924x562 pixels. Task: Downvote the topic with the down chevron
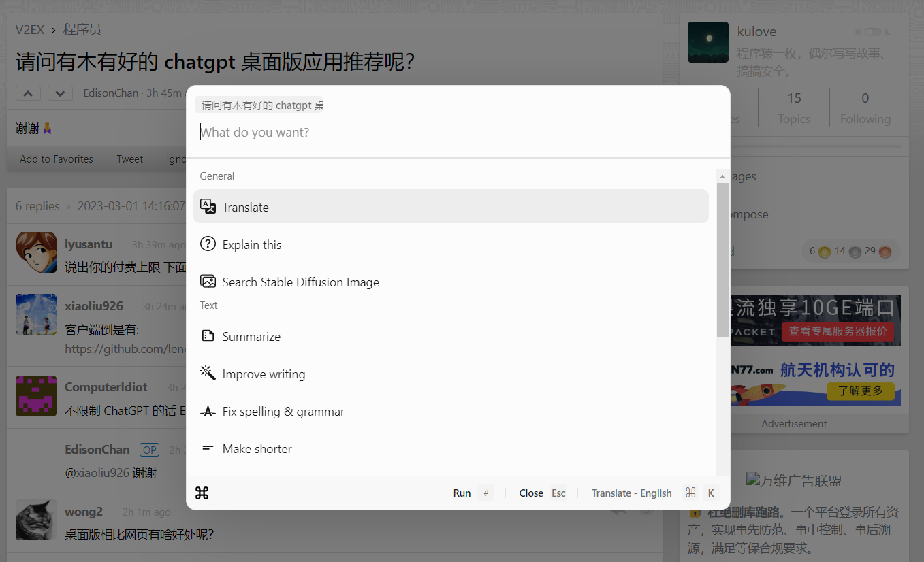pyautogui.click(x=60, y=93)
